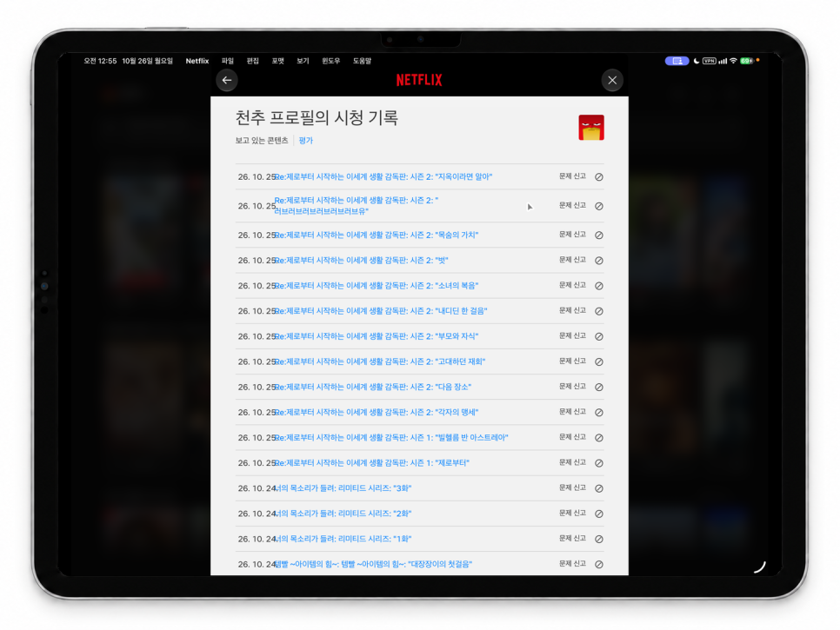This screenshot has width=840, height=630.
Task: Hide the "지옥이라면 알아" episode from history
Action: [599, 176]
